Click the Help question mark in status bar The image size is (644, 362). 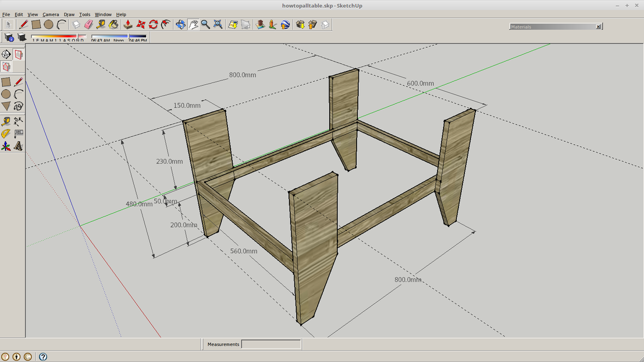click(x=43, y=356)
